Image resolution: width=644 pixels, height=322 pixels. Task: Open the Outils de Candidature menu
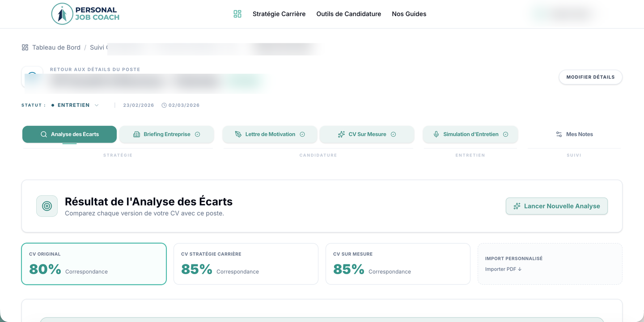(349, 14)
